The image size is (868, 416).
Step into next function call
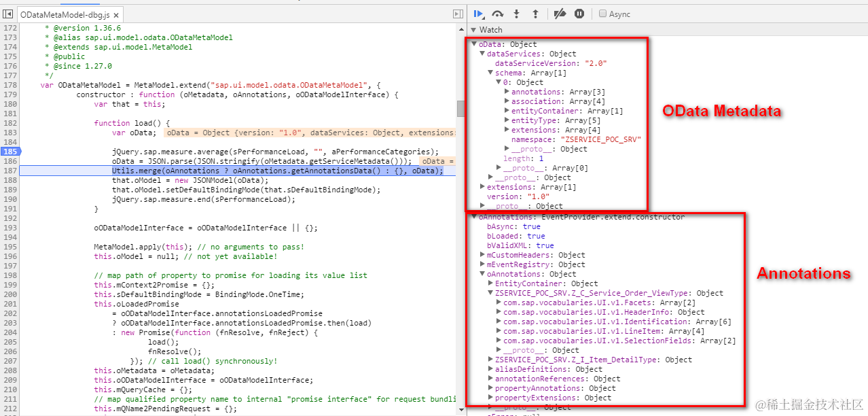pyautogui.click(x=516, y=14)
